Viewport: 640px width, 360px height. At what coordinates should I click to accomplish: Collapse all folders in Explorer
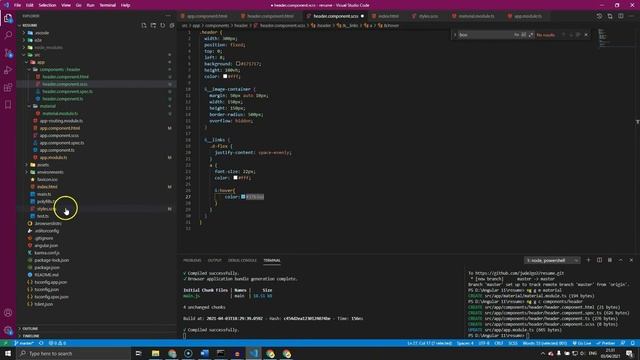tap(172, 25)
